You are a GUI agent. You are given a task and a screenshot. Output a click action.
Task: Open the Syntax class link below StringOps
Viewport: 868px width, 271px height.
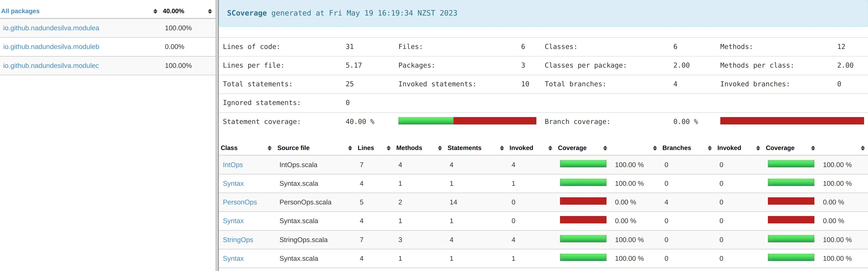[233, 259]
